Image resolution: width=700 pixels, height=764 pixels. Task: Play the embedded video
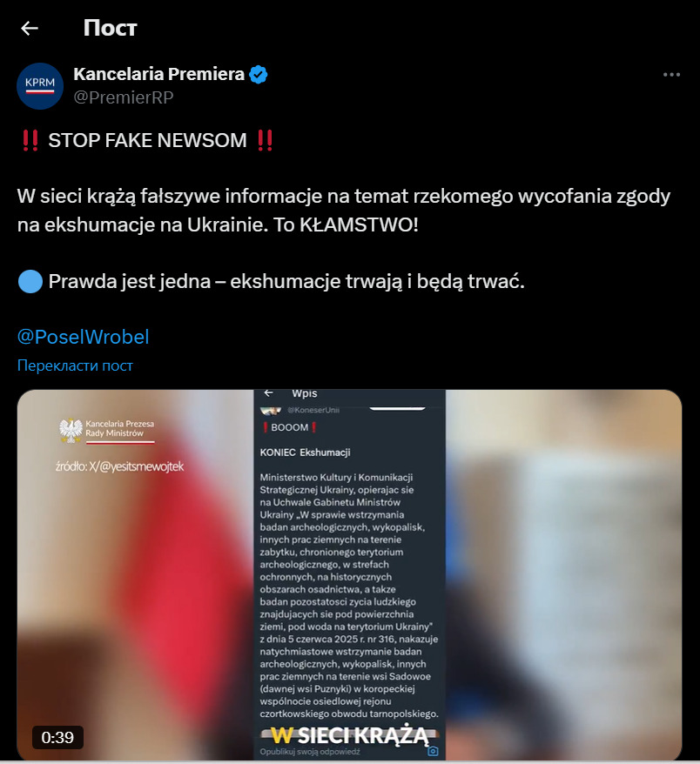tap(349, 574)
